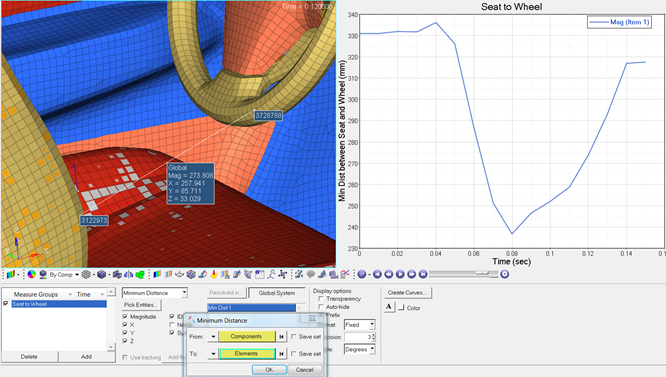Click the play forward animation button
Screen dimensions: 666x377
point(400,274)
